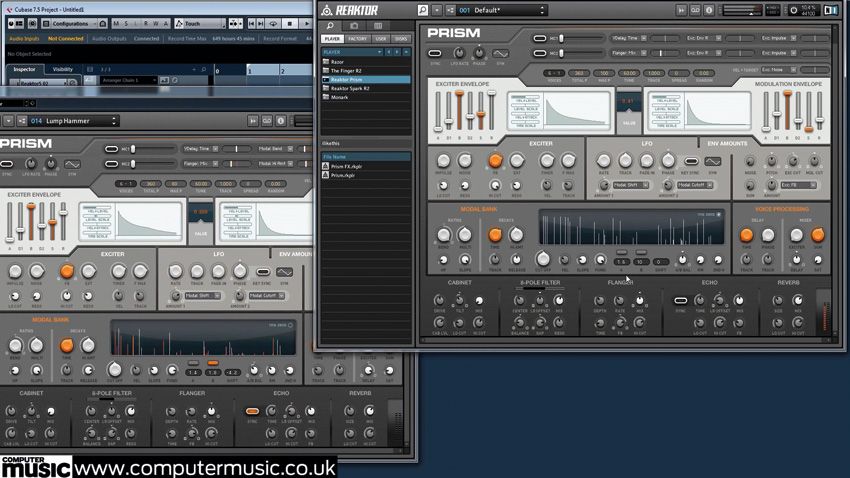
Task: Click the Mixer Sum orange knob
Action: pos(817,235)
